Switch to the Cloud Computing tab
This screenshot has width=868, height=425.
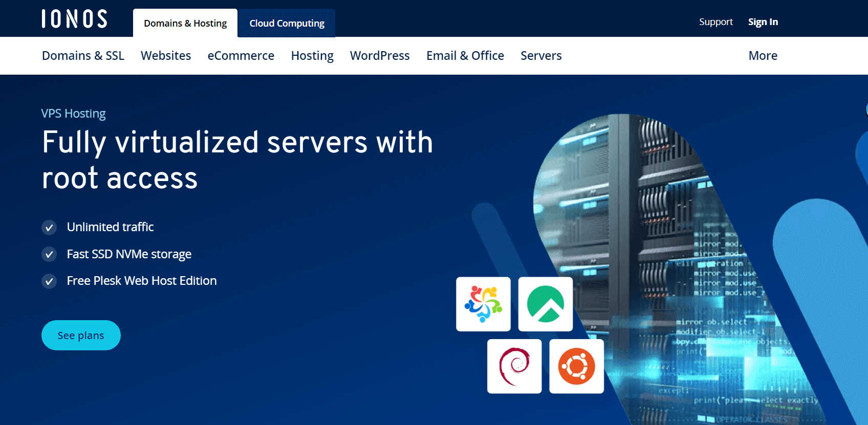[287, 23]
